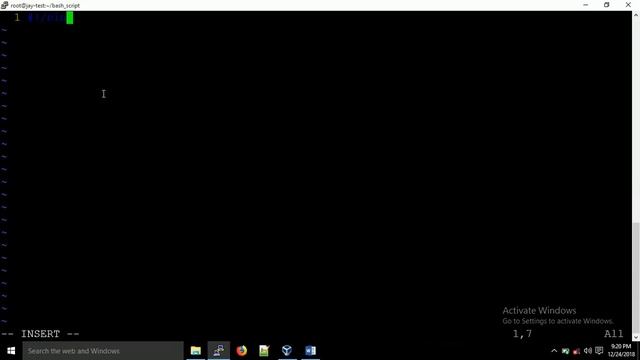Open File Explorer from the taskbar

(x=196, y=351)
